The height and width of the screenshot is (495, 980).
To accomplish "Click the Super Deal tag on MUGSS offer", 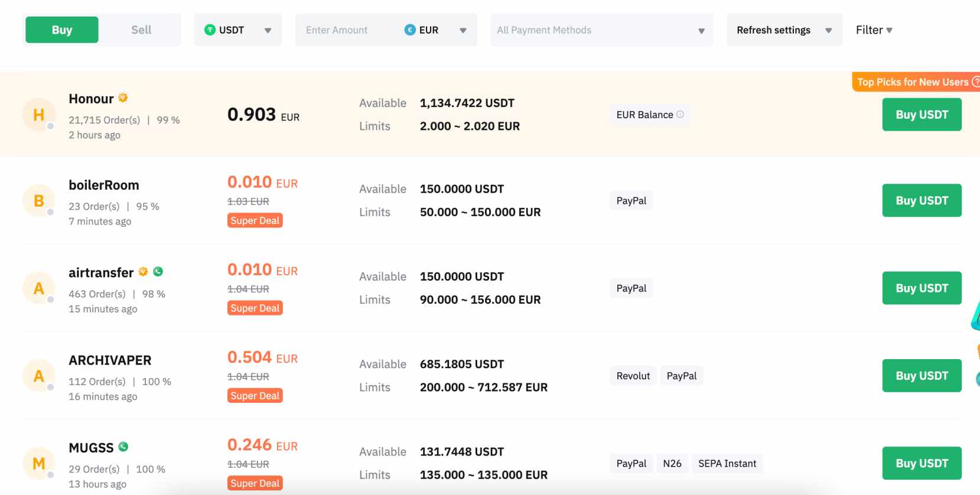I will pyautogui.click(x=255, y=483).
